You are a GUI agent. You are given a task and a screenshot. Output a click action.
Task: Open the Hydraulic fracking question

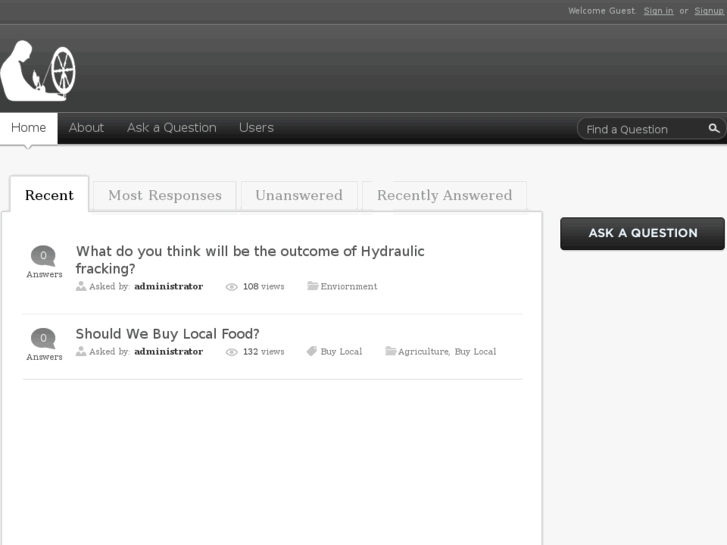pos(250,260)
